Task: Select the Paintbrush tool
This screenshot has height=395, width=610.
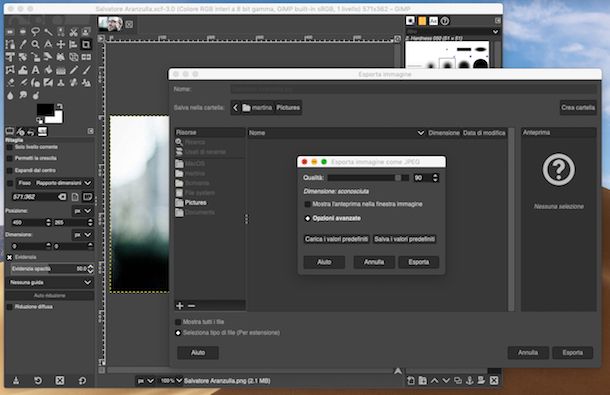Action: click(86, 70)
